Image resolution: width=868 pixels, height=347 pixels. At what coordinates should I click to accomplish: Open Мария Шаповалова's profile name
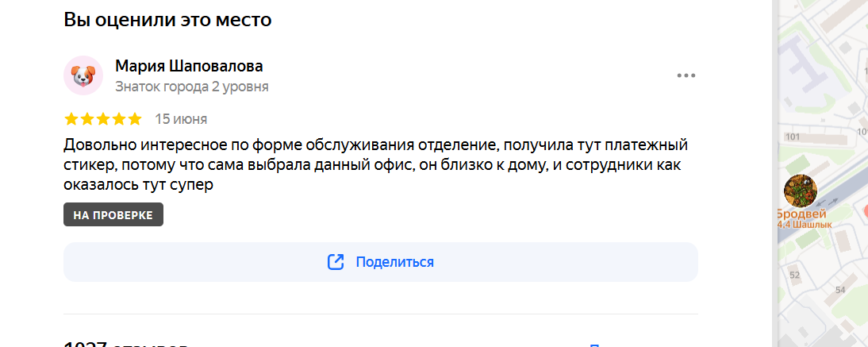click(x=190, y=66)
